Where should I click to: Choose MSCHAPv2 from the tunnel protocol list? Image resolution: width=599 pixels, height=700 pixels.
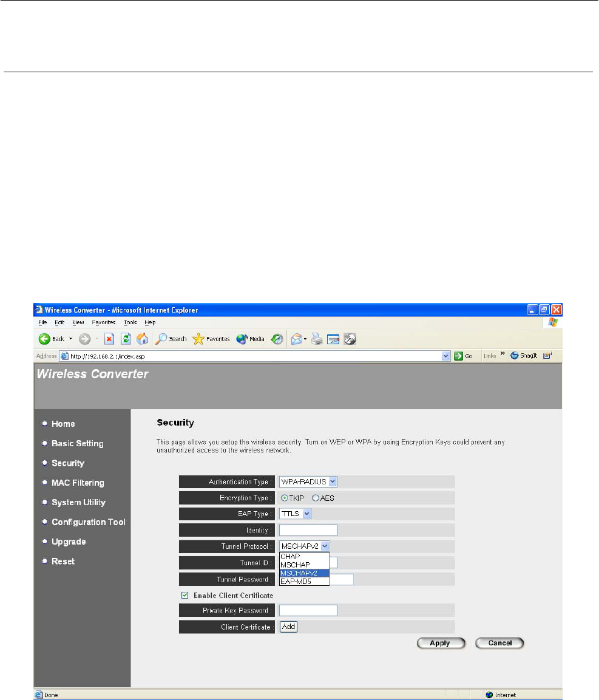pyautogui.click(x=304, y=573)
